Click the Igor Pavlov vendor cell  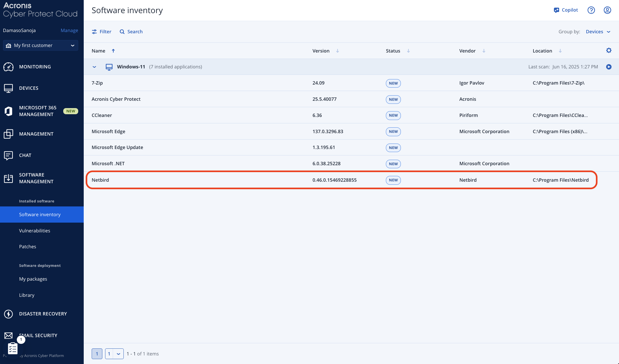pos(472,83)
